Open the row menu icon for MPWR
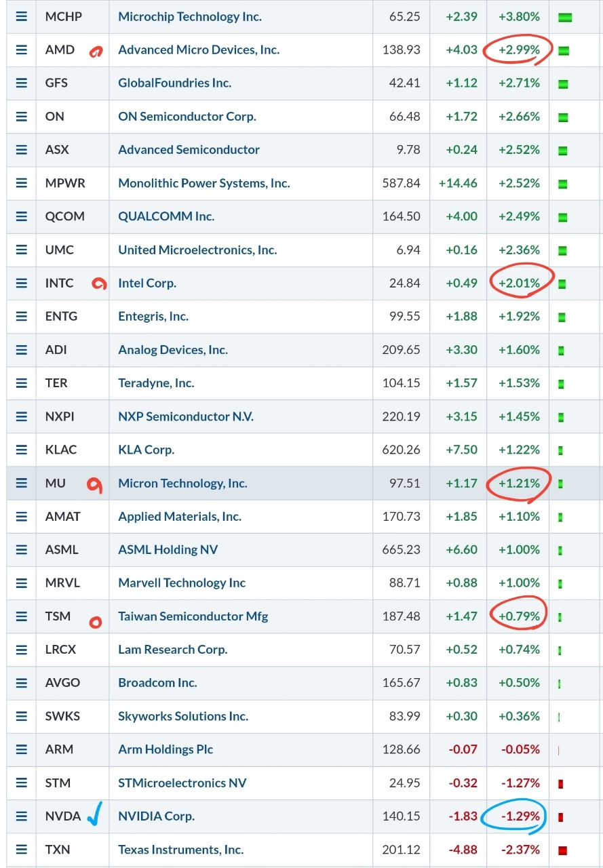Image resolution: width=603 pixels, height=868 pixels. coord(22,183)
